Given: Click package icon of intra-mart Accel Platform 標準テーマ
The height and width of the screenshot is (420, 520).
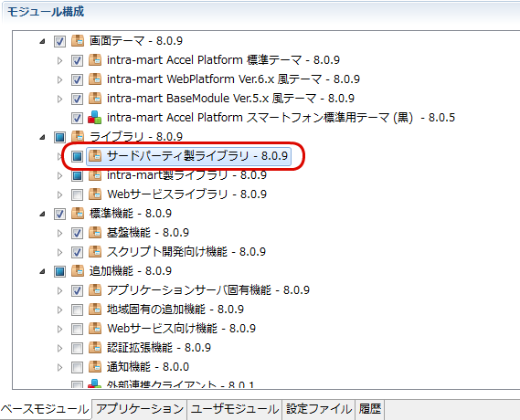Looking at the screenshot, I should (95, 60).
